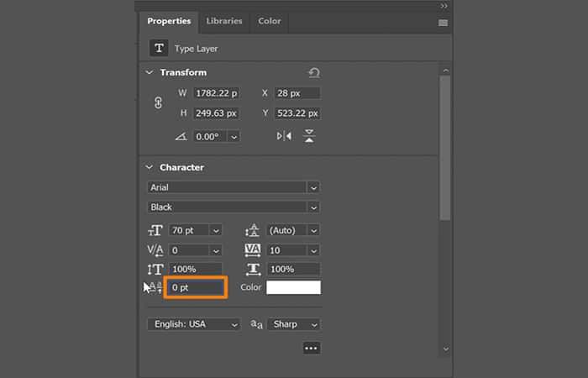Open more type options via the three-dots button
This screenshot has width=588, height=378.
point(312,348)
